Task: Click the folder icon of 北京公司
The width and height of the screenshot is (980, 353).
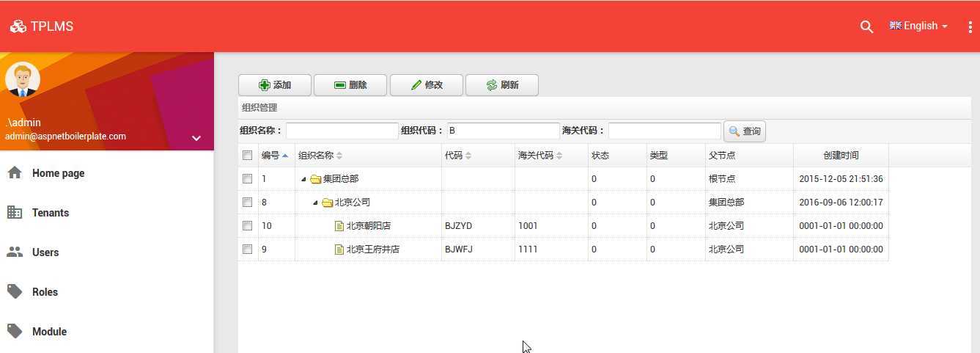Action: click(328, 203)
